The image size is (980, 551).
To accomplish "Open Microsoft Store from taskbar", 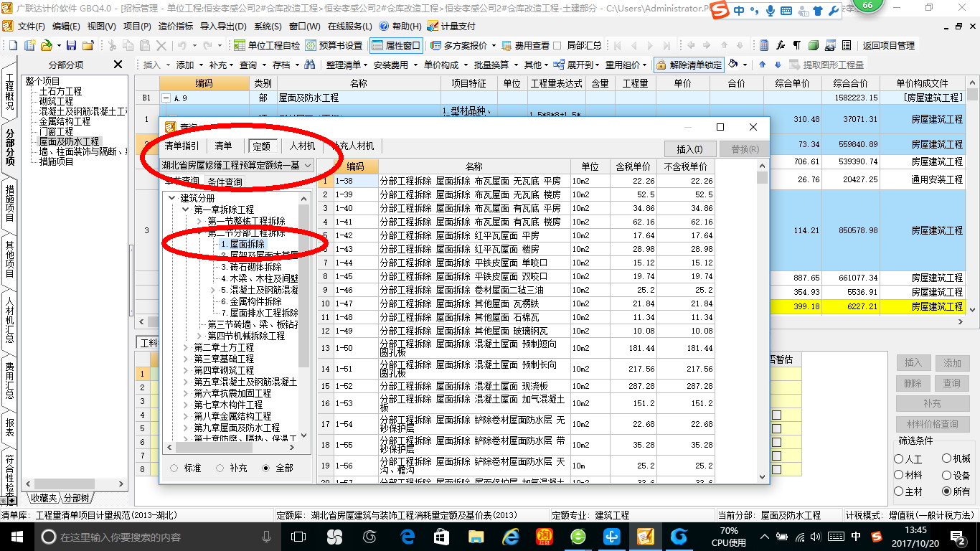I will [x=443, y=537].
